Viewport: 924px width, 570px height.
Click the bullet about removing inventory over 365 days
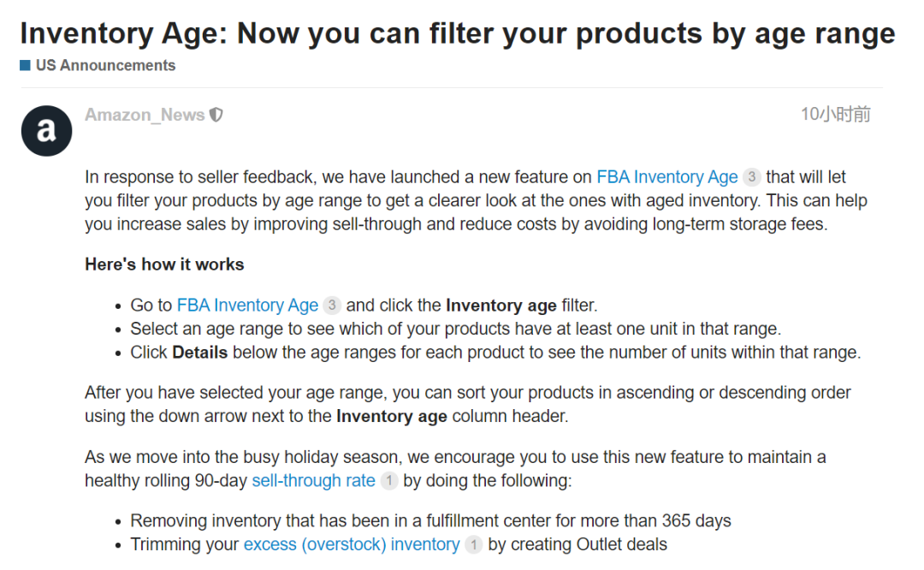430,521
